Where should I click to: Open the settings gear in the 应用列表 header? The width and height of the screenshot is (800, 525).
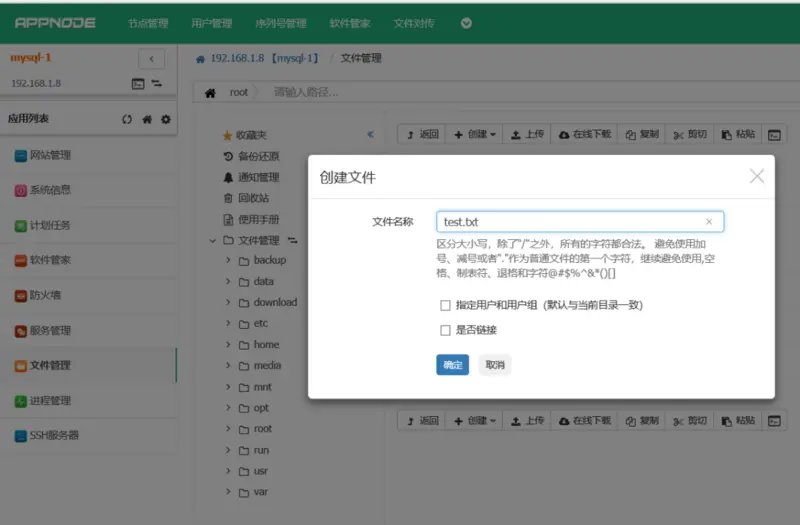pyautogui.click(x=166, y=119)
